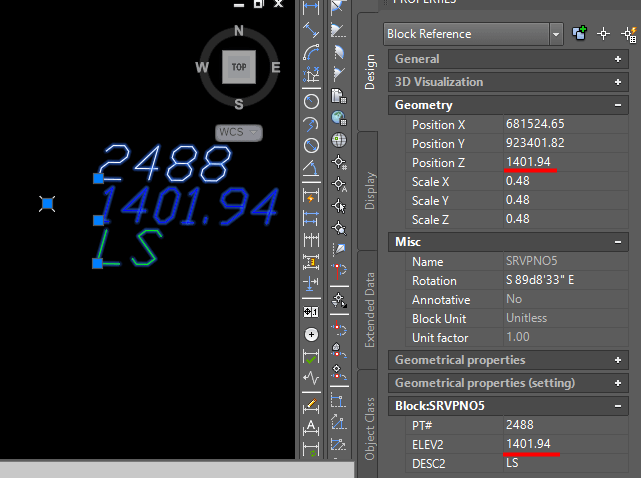Click the N compass direction on ViewCube
The width and height of the screenshot is (641, 478).
[239, 31]
